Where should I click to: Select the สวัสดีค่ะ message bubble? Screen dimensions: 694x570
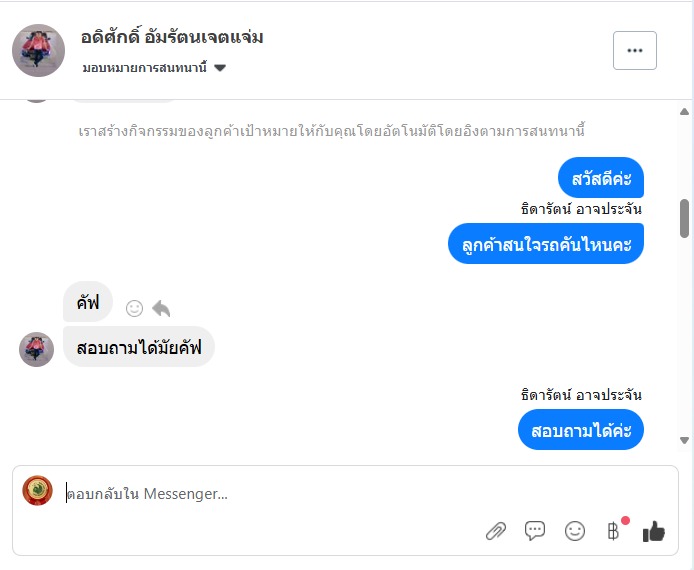coord(600,178)
